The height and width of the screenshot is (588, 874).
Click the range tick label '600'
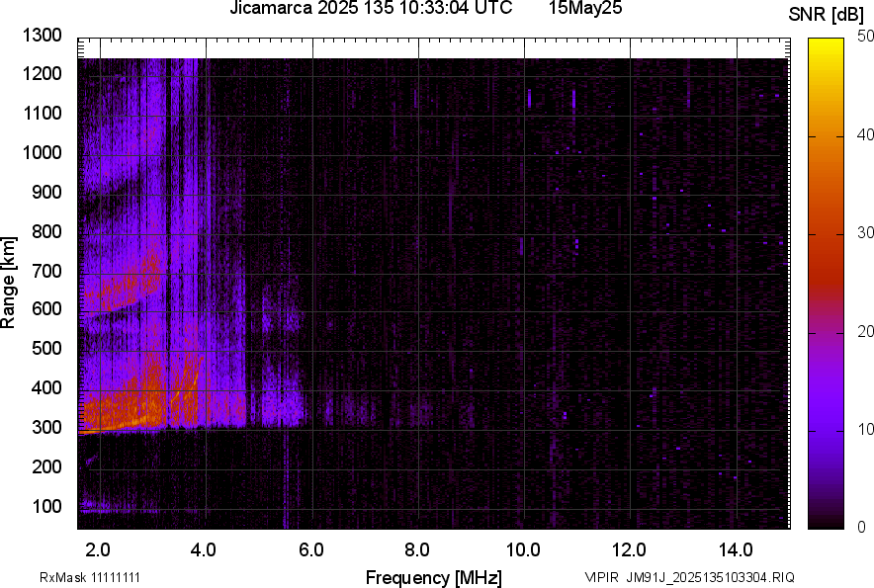click(x=46, y=308)
